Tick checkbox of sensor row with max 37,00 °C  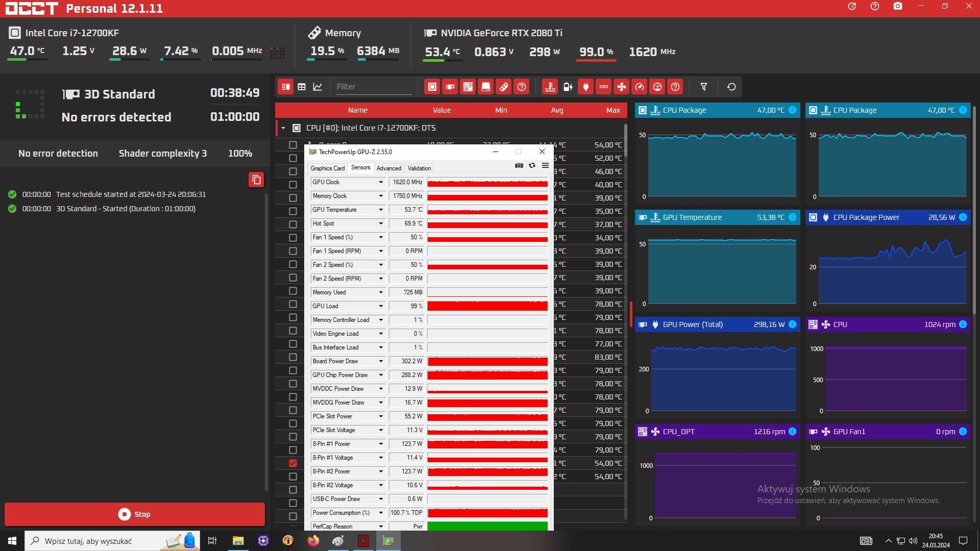[293, 224]
